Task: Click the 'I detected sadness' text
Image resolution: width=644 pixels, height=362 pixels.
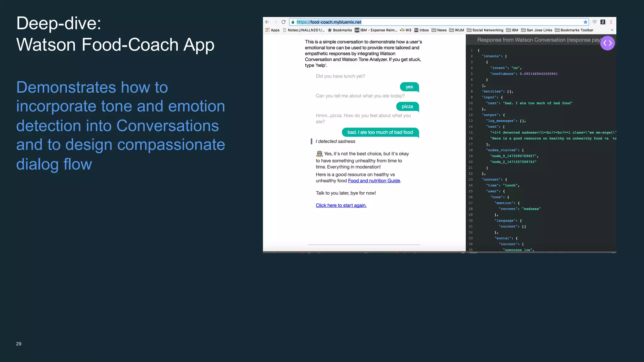Action: click(x=335, y=141)
